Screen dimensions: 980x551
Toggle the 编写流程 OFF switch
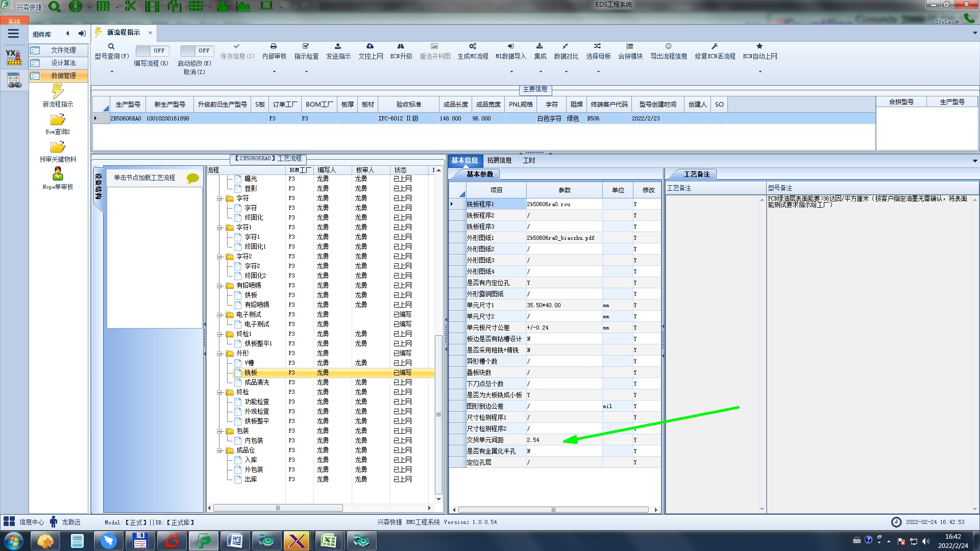tap(151, 51)
